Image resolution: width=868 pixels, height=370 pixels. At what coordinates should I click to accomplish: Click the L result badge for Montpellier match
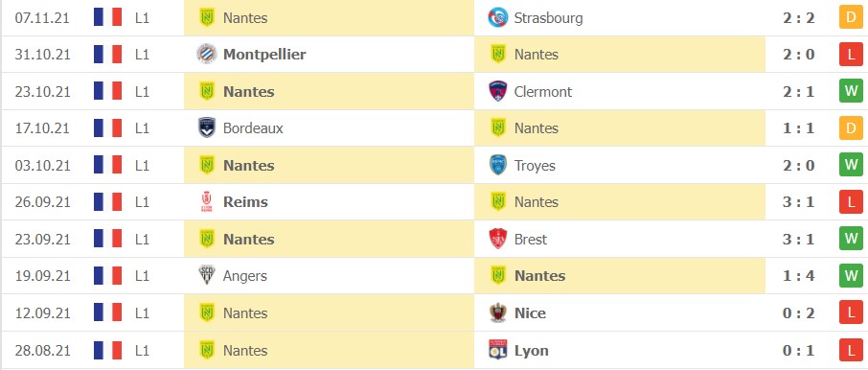tap(851, 55)
